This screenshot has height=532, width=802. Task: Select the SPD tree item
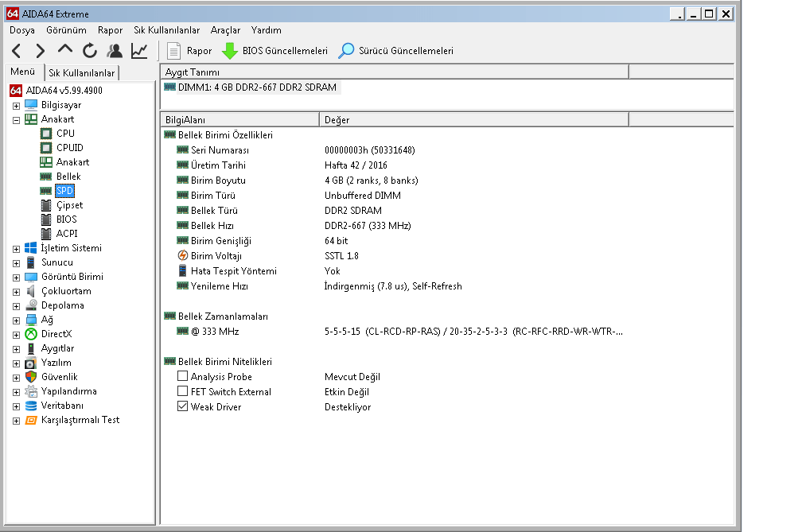65,191
